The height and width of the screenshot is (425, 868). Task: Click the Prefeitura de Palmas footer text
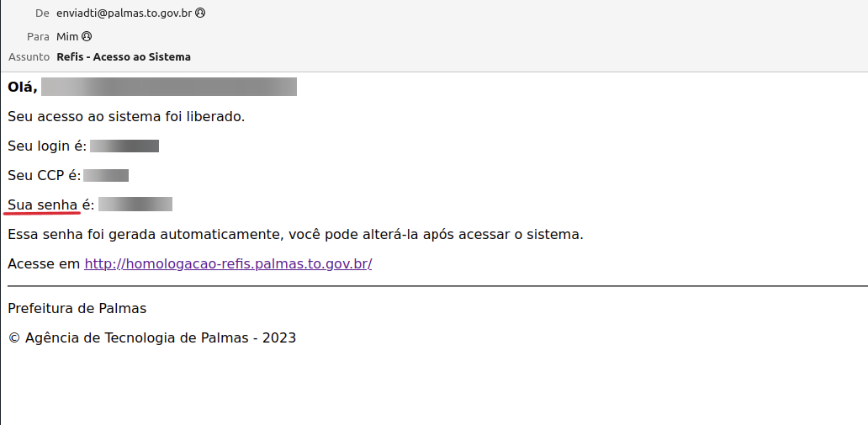tap(77, 309)
